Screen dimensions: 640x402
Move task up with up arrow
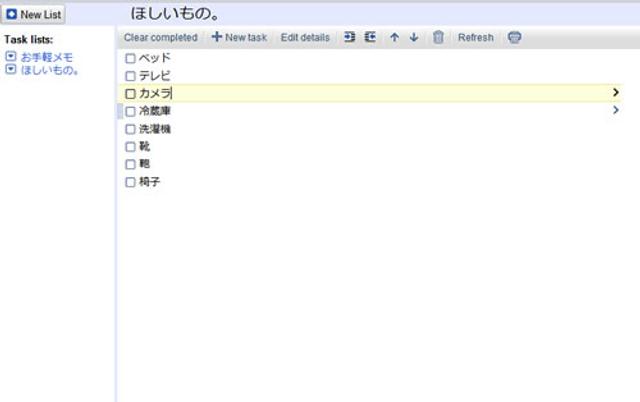394,38
